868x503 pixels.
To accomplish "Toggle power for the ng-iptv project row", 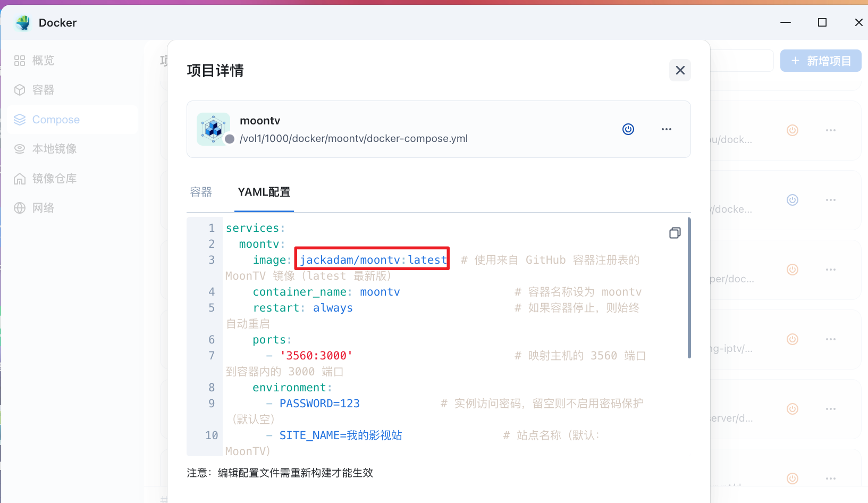I will pos(792,339).
